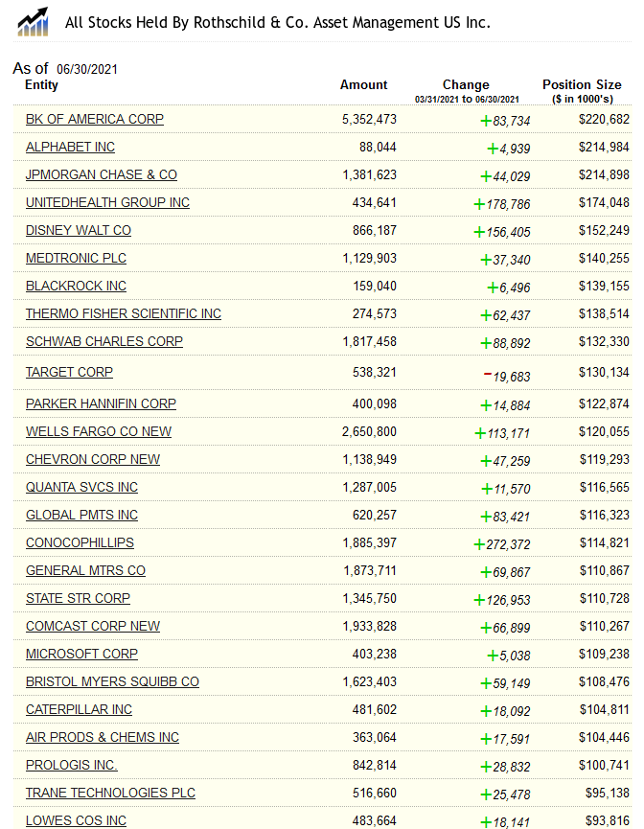Open COMCAST CORP NEW link
Viewport: 644px width, 829px height.
pyautogui.click(x=93, y=626)
